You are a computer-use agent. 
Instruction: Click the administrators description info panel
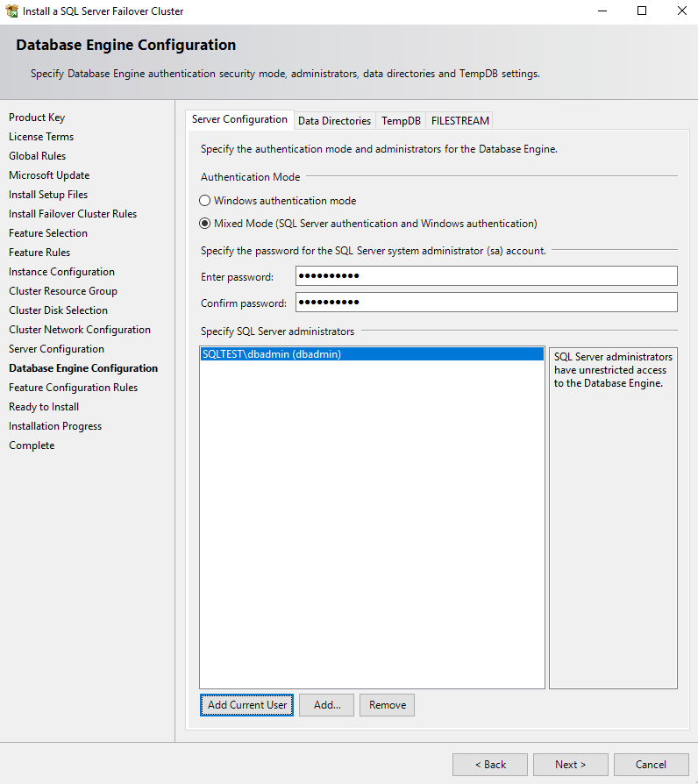(x=613, y=518)
